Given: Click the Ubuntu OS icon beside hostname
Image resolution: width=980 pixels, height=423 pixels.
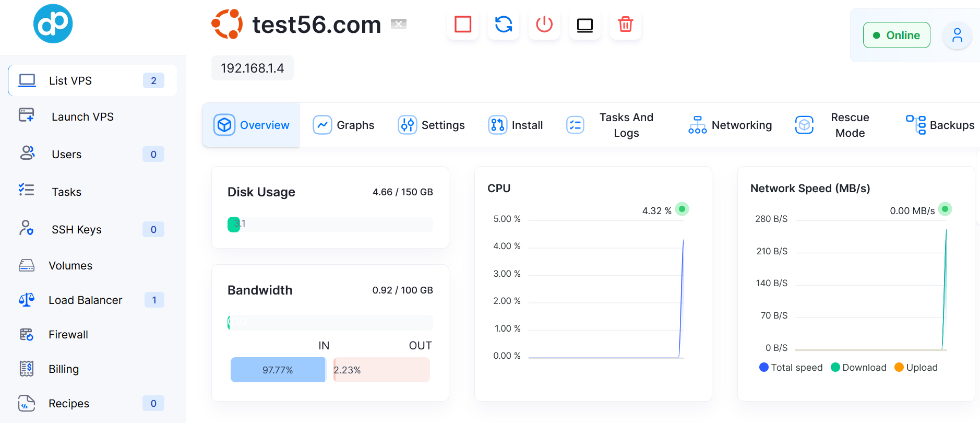Looking at the screenshot, I should 227,24.
